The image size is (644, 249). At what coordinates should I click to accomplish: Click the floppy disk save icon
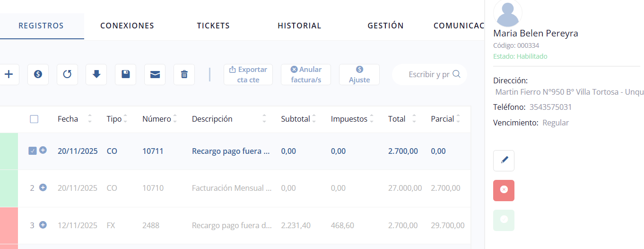tap(125, 74)
